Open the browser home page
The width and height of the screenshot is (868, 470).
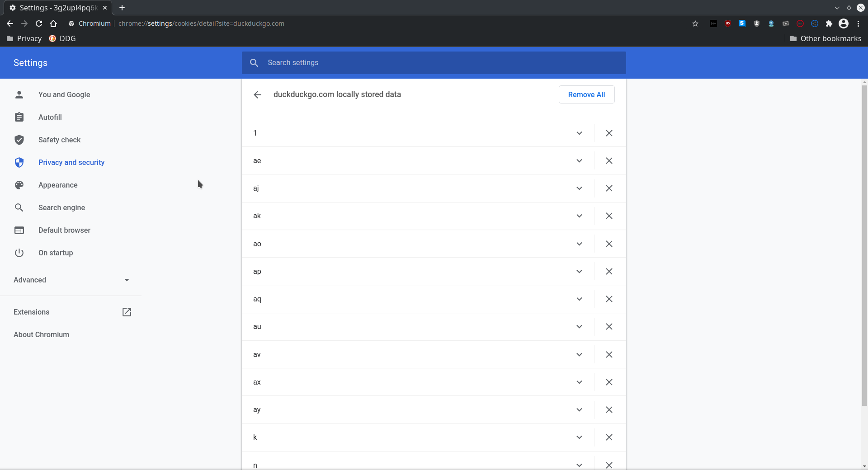click(x=53, y=23)
